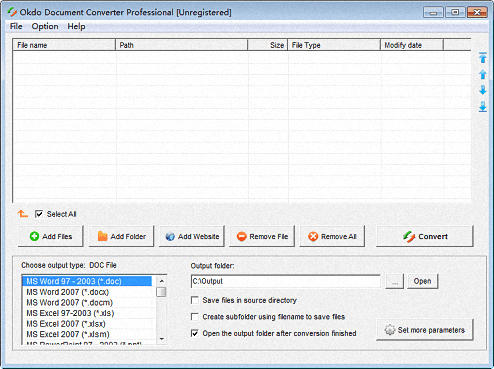
Task: Toggle the Select All checkbox
Action: pos(39,214)
